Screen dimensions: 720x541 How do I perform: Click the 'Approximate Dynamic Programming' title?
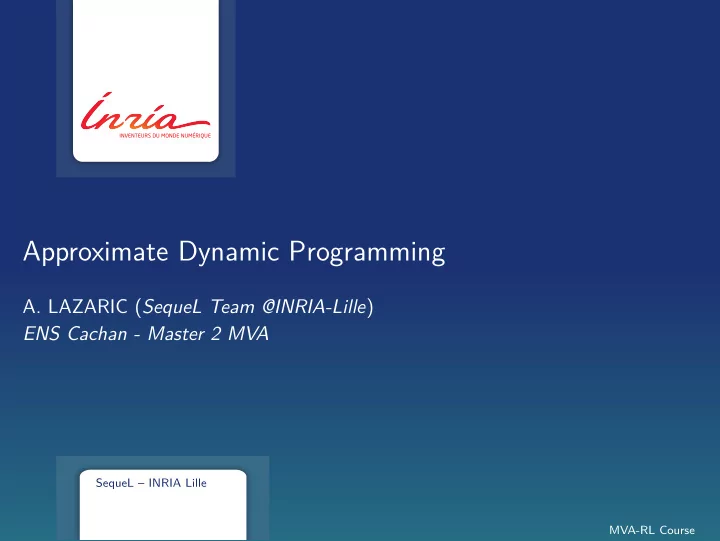click(234, 252)
